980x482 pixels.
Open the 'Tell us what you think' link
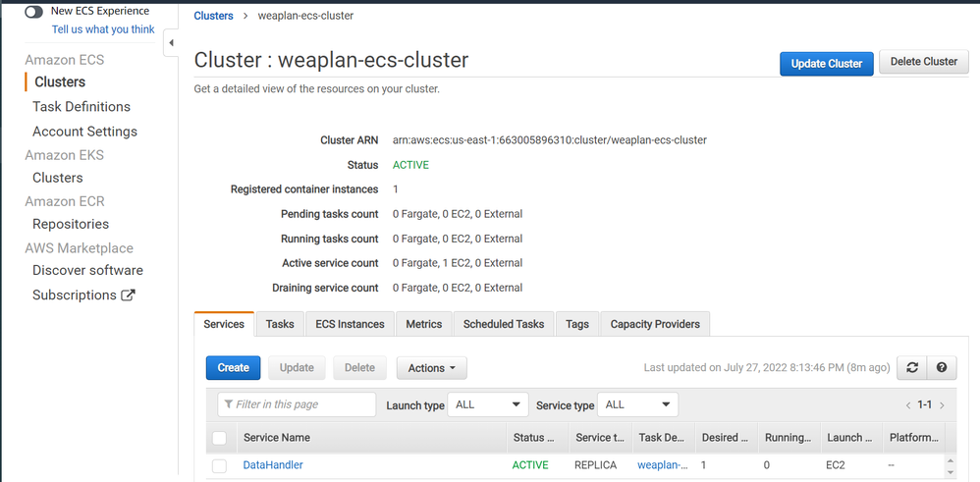coord(103,29)
